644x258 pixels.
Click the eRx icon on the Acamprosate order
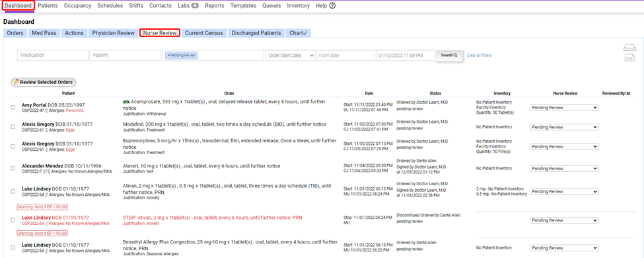(126, 102)
